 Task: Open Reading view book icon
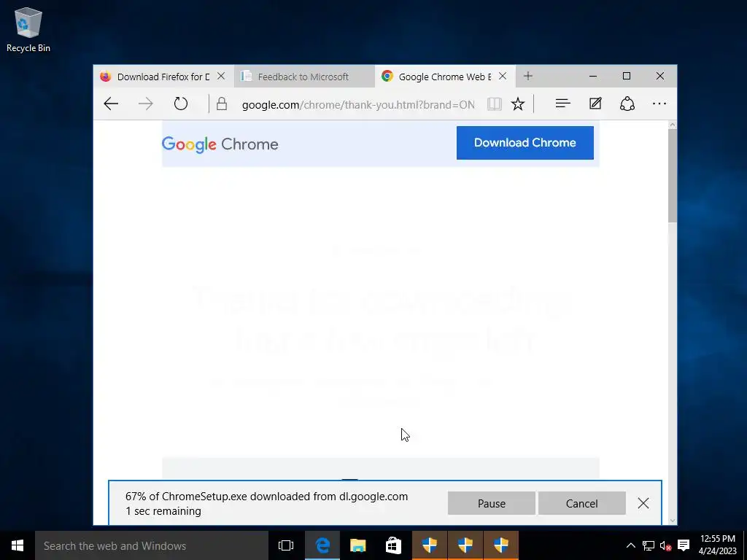click(x=495, y=104)
